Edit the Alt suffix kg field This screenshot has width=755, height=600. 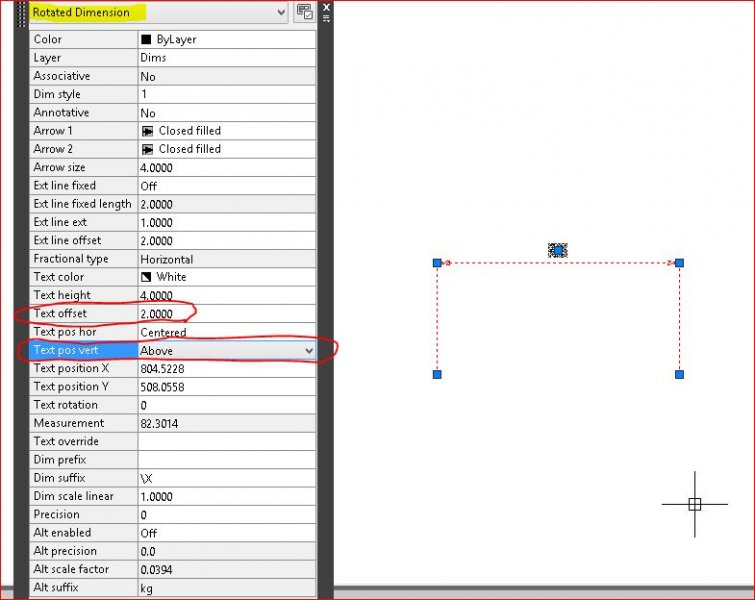click(227, 588)
